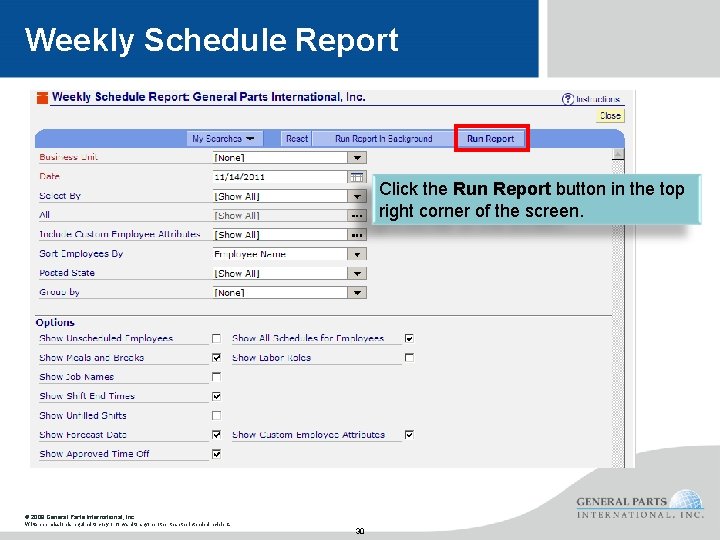Image resolution: width=720 pixels, height=540 pixels.
Task: Click the ellipsis for Include Custom Employee Attributes
Action: click(x=357, y=235)
